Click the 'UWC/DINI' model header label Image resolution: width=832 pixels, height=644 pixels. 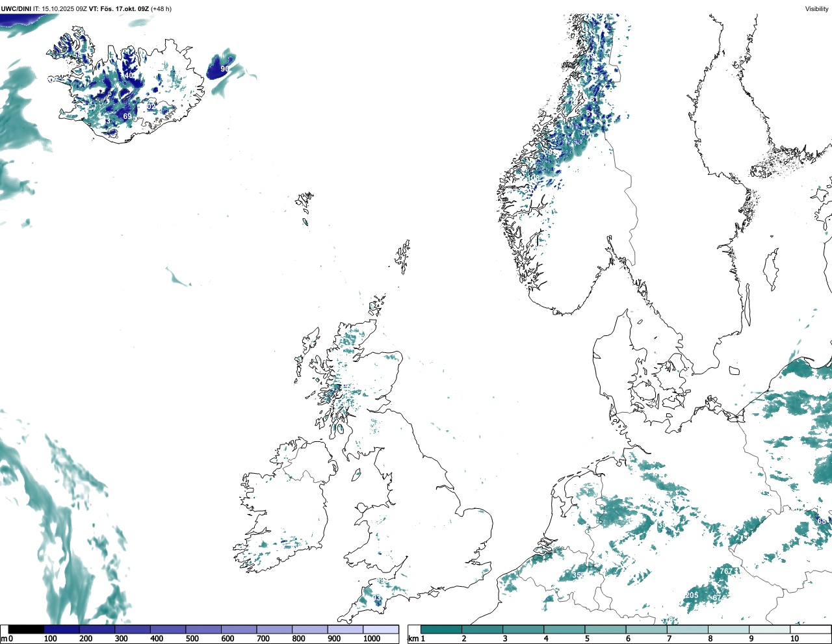(x=16, y=9)
